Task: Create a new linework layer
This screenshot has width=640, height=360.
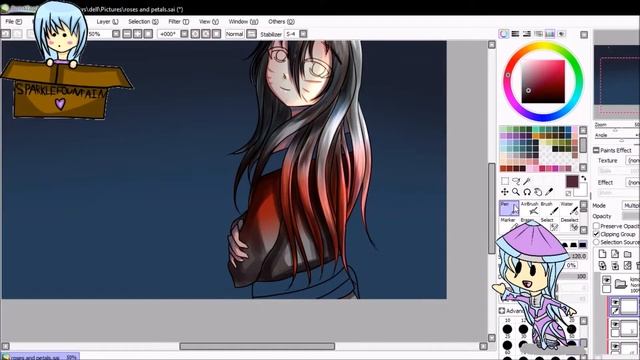Action: 615,254
